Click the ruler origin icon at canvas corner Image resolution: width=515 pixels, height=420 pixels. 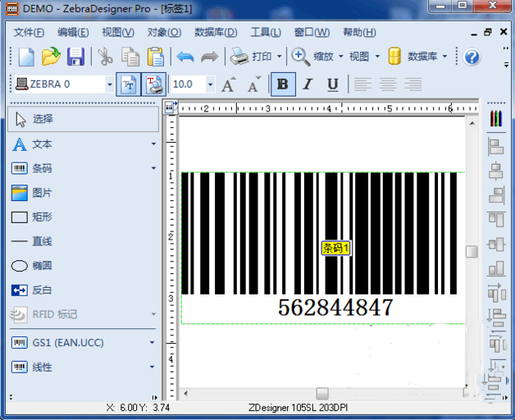point(171,107)
